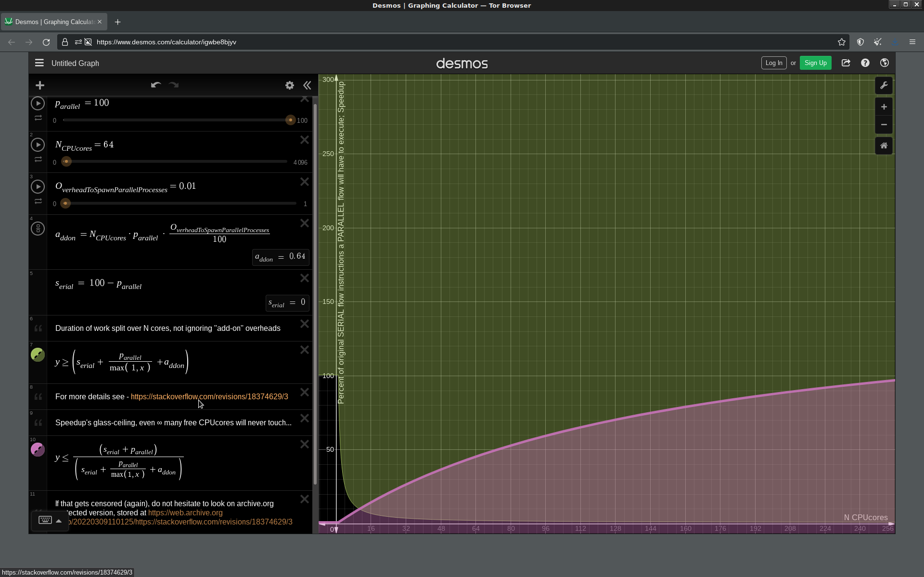Image resolution: width=924 pixels, height=577 pixels.
Task: Reset graph to default viewport
Action: [884, 145]
